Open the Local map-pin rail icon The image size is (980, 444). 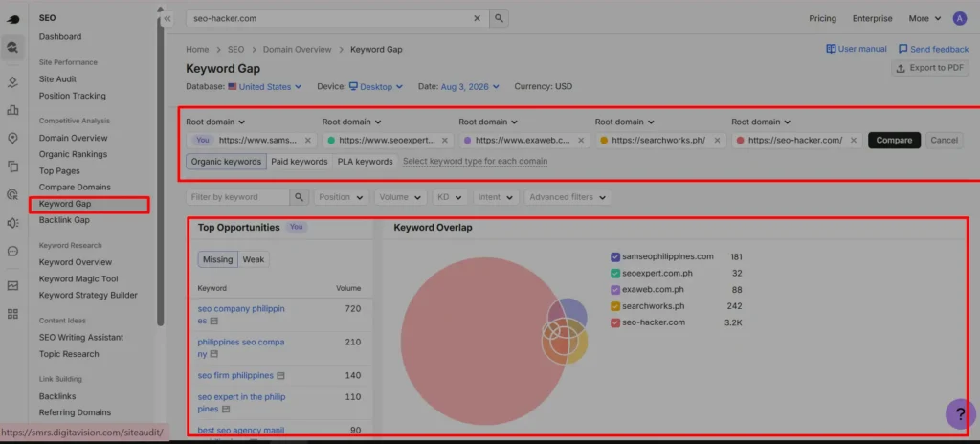click(12, 138)
